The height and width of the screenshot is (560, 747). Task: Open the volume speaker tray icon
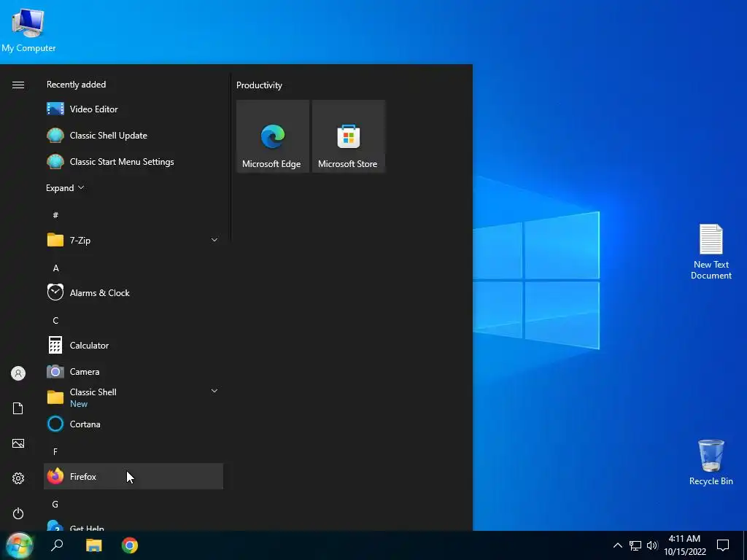[x=652, y=545]
